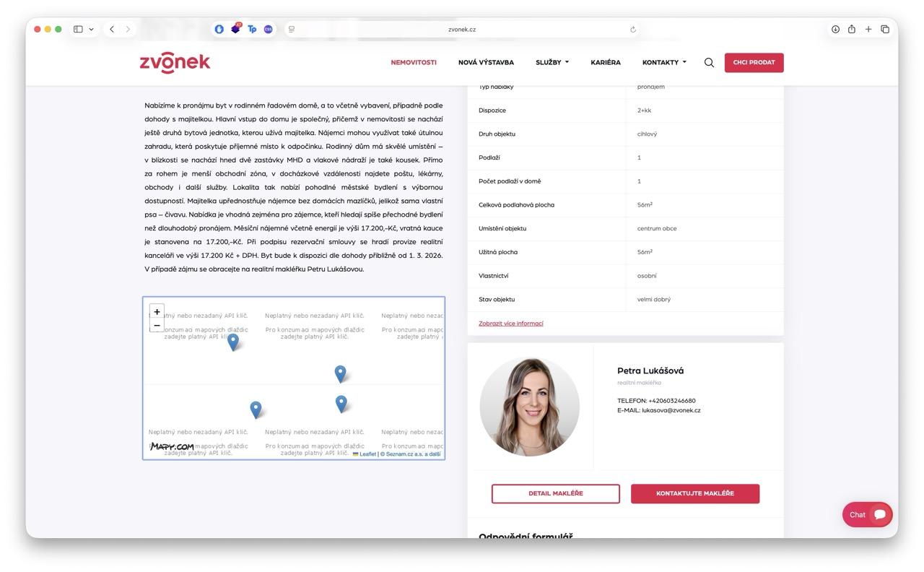924x572 pixels.
Task: Open sidebar tab group chevron dropdown
Action: [91, 30]
